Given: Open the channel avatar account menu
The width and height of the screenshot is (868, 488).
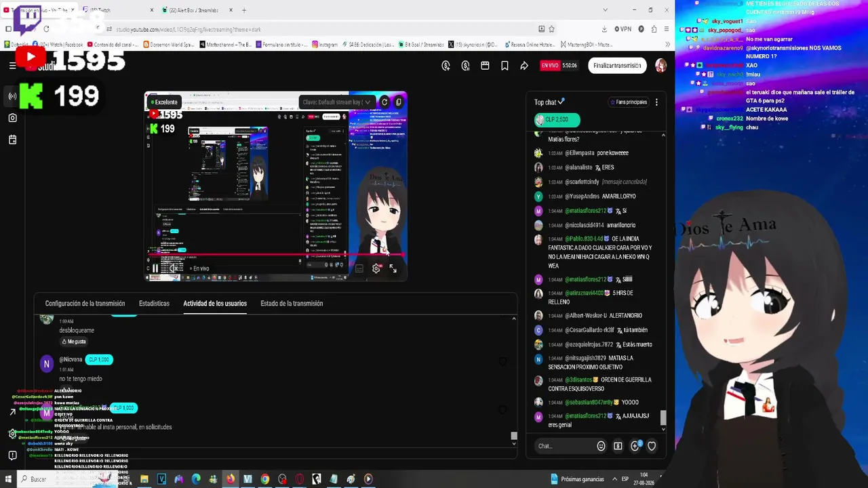Looking at the screenshot, I should pyautogui.click(x=660, y=66).
